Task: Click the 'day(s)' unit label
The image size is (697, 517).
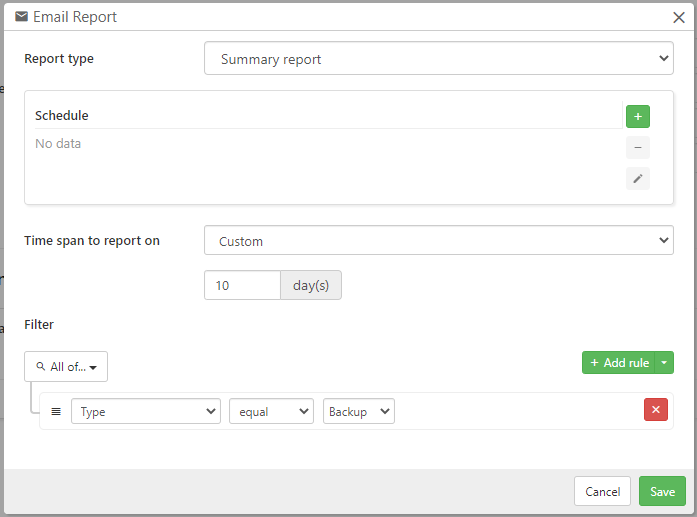Action: point(311,285)
